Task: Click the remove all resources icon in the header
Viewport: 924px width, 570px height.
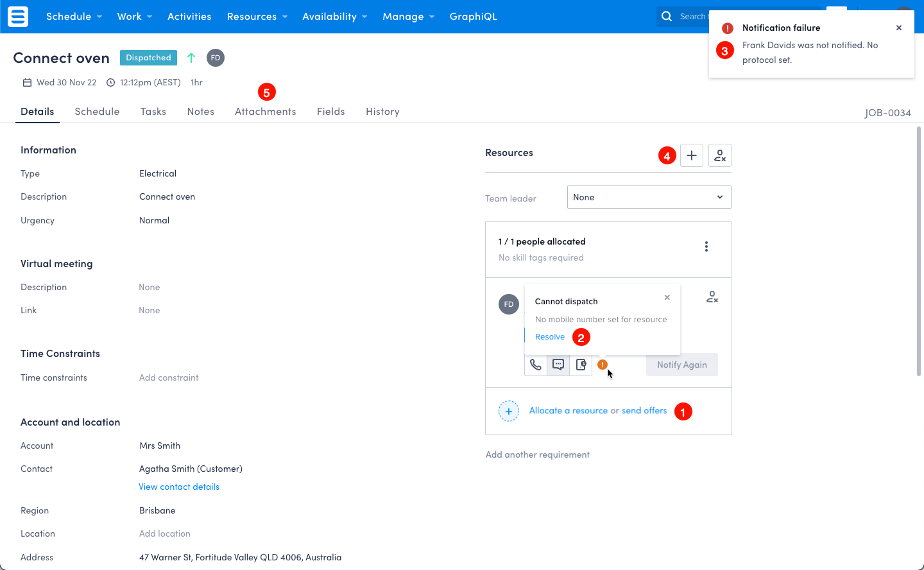Action: [719, 155]
